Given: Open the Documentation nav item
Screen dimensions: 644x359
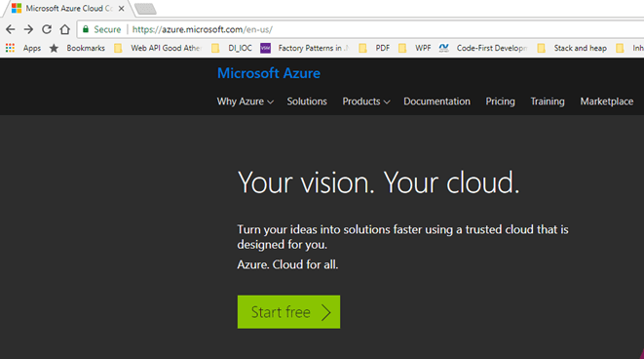Looking at the screenshot, I should [436, 101].
